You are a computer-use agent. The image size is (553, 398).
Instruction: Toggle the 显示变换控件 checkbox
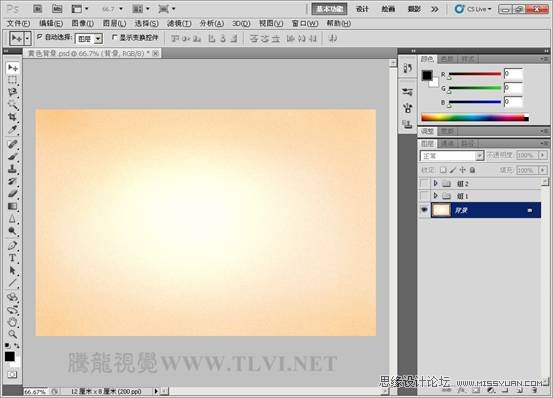[x=114, y=37]
